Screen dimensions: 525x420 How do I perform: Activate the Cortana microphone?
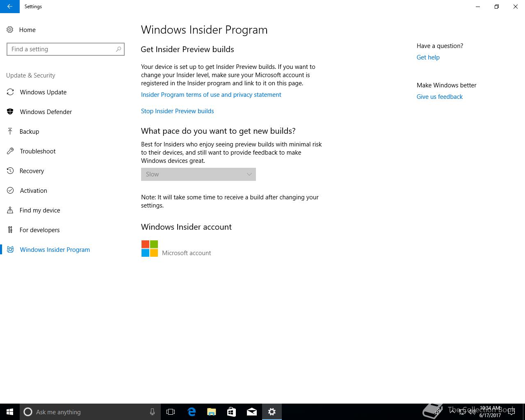coord(152,412)
